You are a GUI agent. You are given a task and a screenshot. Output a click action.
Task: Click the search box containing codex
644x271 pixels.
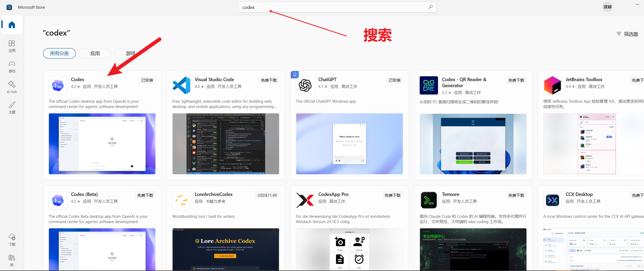tap(338, 7)
